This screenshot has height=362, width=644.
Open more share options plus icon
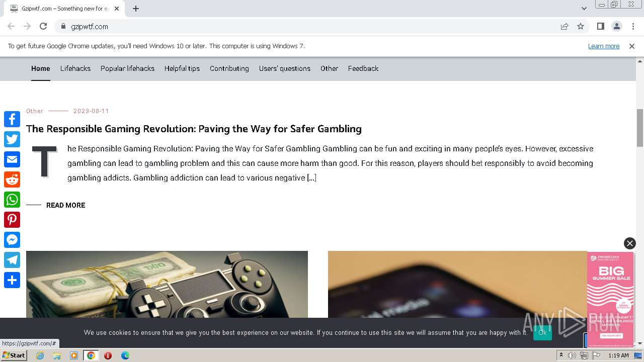(12, 280)
